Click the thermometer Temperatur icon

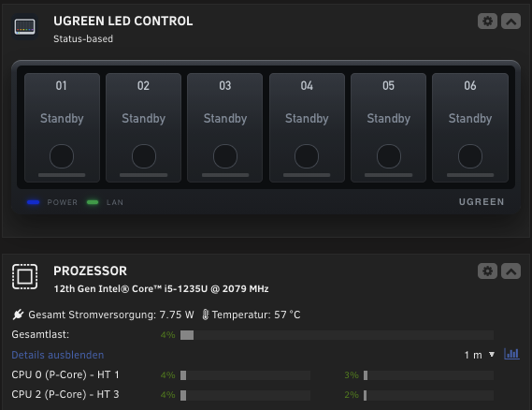coord(206,315)
